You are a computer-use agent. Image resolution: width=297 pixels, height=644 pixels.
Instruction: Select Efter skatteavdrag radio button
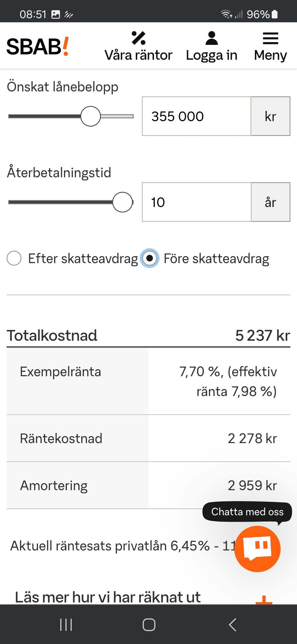click(14, 258)
